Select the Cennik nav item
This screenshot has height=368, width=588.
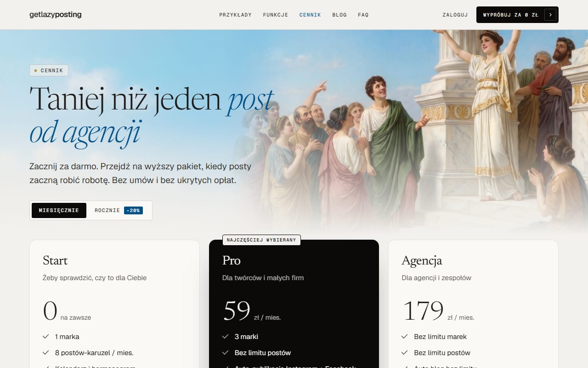click(310, 15)
